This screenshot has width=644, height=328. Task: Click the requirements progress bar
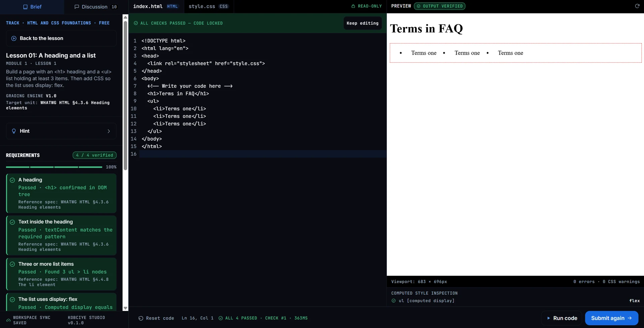(x=54, y=167)
